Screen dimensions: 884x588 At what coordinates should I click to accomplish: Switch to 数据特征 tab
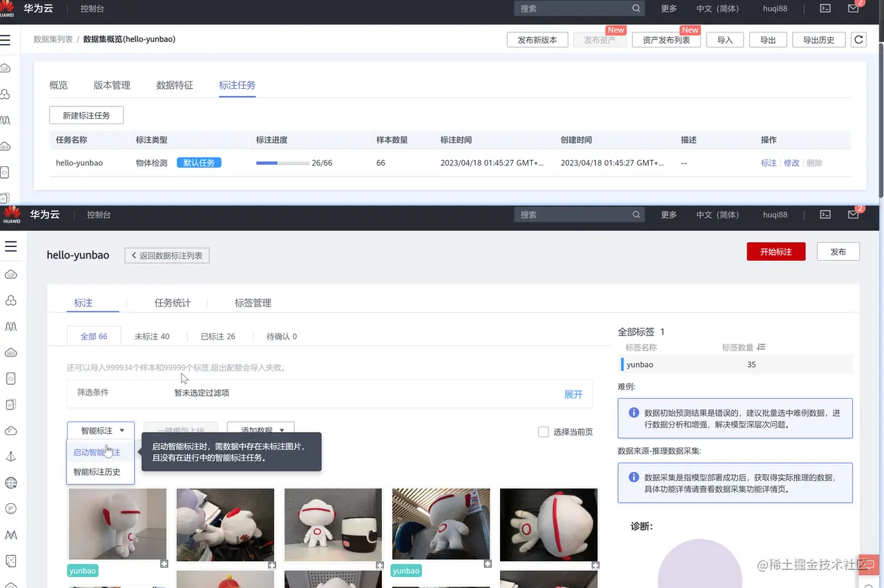coord(175,85)
